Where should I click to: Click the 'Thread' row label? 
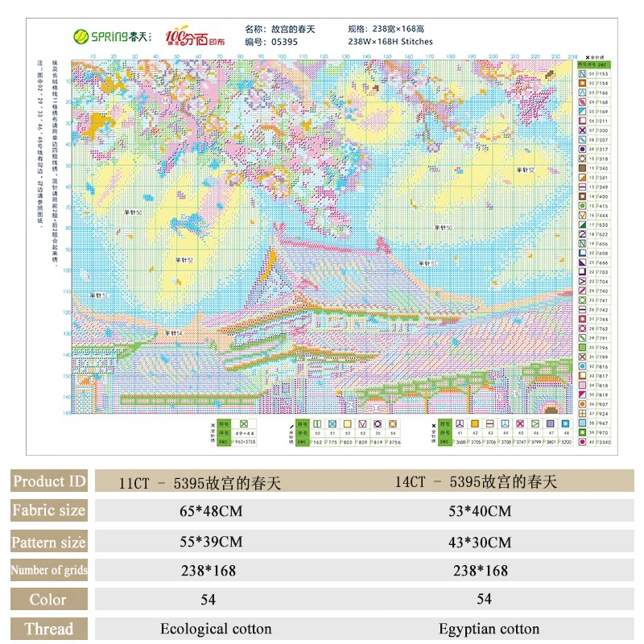(49, 629)
